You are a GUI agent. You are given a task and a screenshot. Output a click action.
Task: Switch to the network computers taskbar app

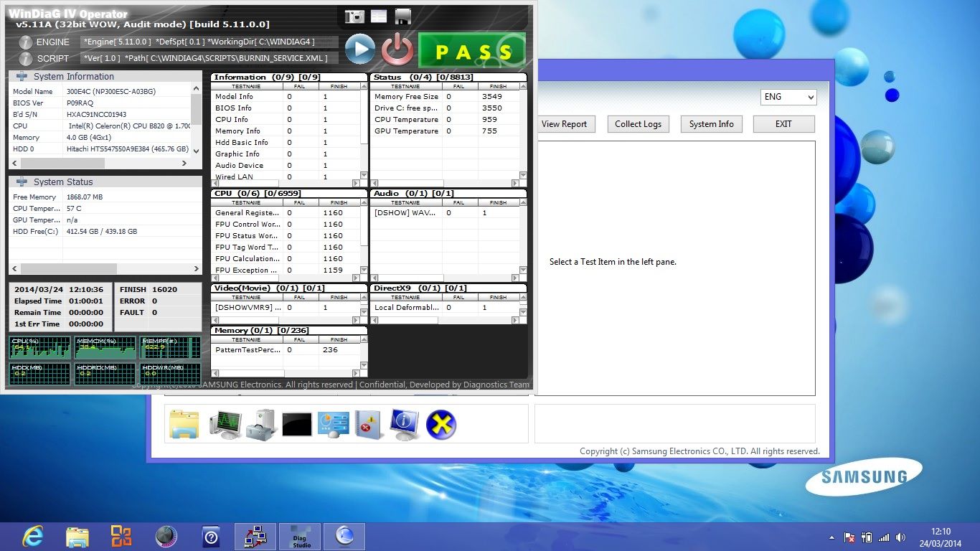[255, 537]
